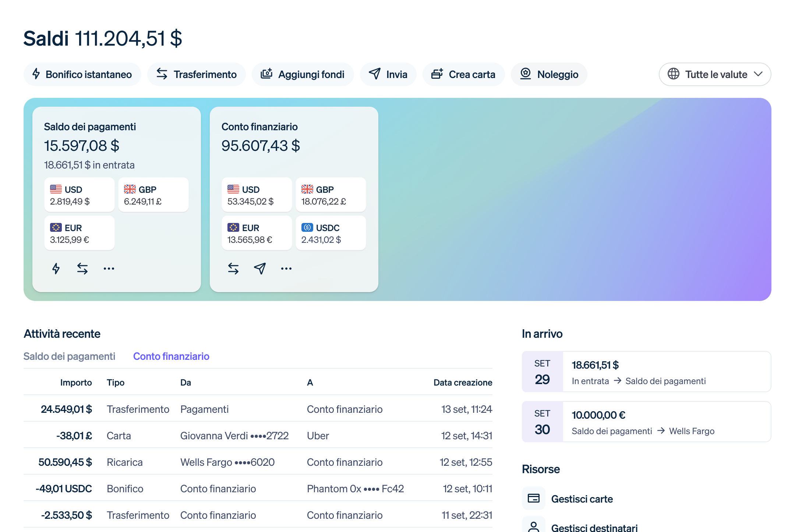Click the transfer arrows icon on Conto finanziario card

[233, 268]
